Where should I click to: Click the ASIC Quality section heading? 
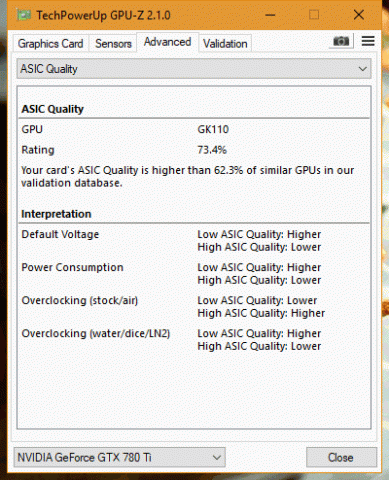coord(52,109)
